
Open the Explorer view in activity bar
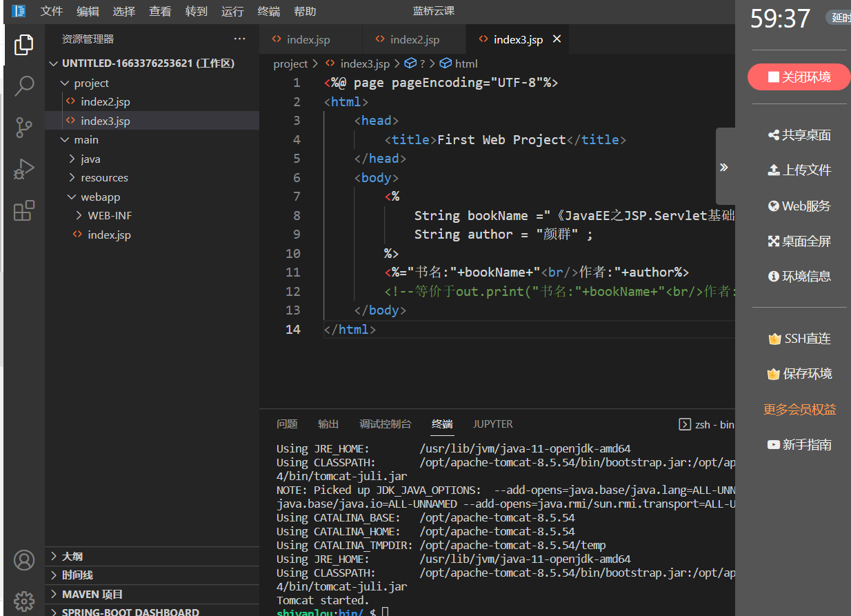(x=24, y=45)
